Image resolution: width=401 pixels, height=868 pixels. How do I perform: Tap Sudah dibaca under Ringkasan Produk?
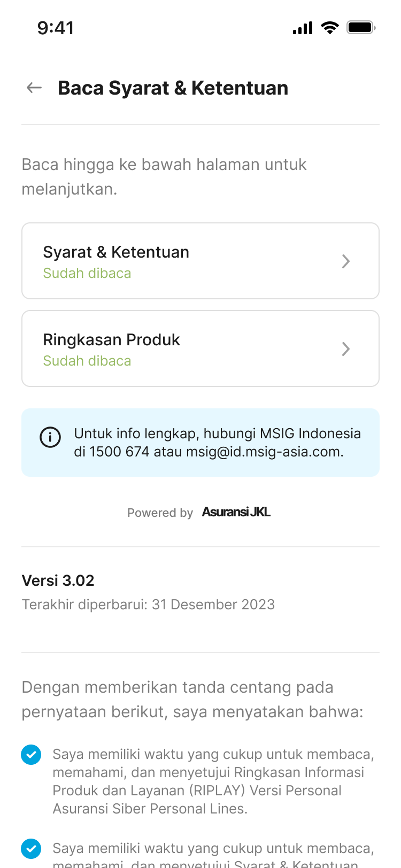tap(87, 361)
